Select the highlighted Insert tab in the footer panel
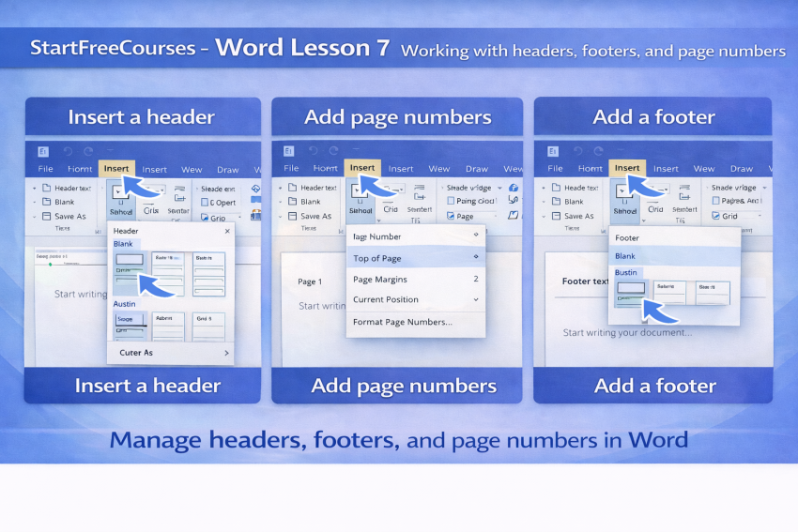Image resolution: width=798 pixels, height=532 pixels. pos(627,168)
